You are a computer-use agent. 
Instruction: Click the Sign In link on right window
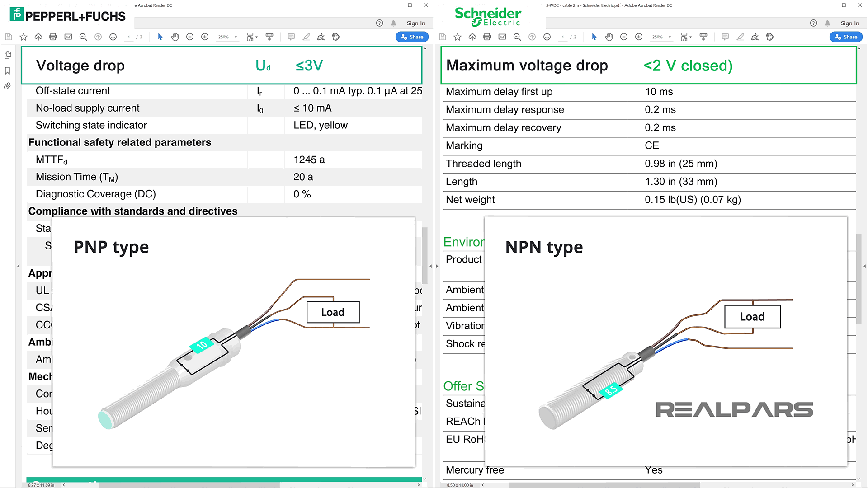849,23
